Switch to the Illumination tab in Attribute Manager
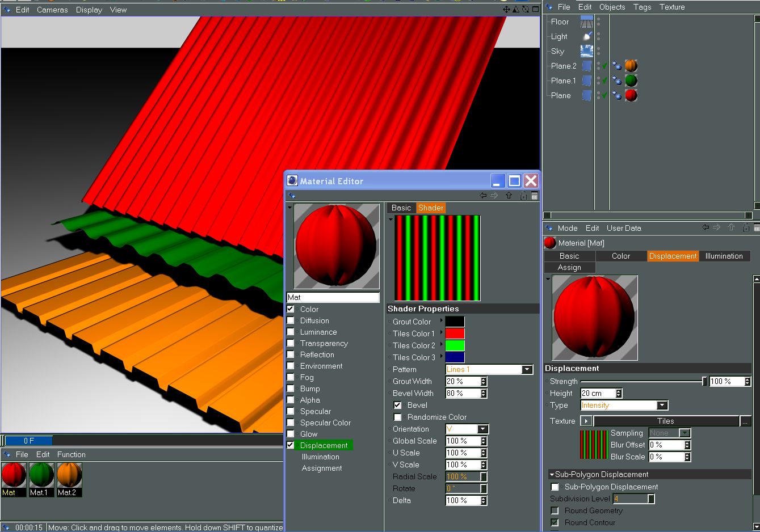This screenshot has height=532, width=760. pos(724,256)
